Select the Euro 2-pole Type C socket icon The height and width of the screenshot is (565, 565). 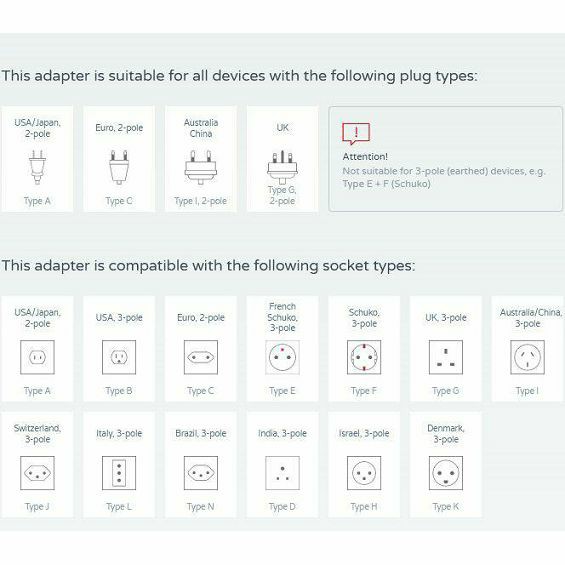click(x=201, y=357)
